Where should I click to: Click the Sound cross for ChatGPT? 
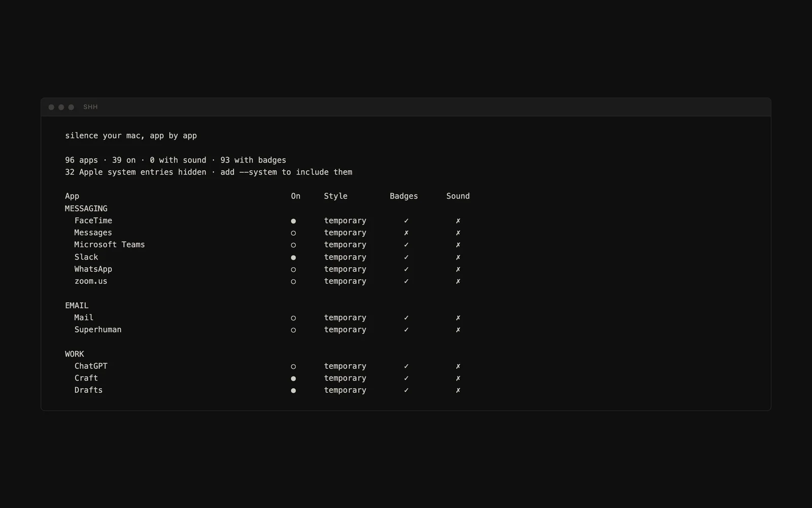(x=458, y=366)
